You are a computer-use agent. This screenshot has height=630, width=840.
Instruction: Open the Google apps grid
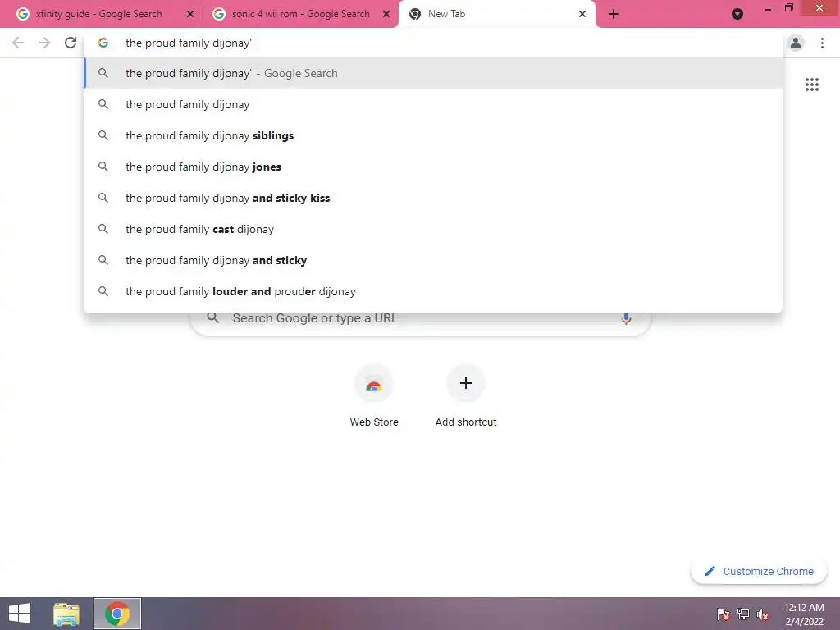[x=811, y=84]
